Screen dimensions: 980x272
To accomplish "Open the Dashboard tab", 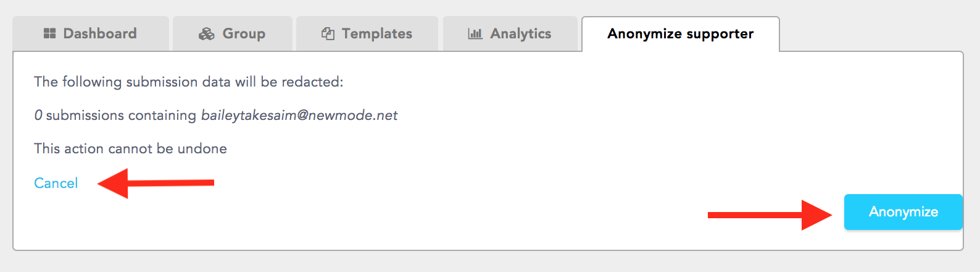I will 91,34.
